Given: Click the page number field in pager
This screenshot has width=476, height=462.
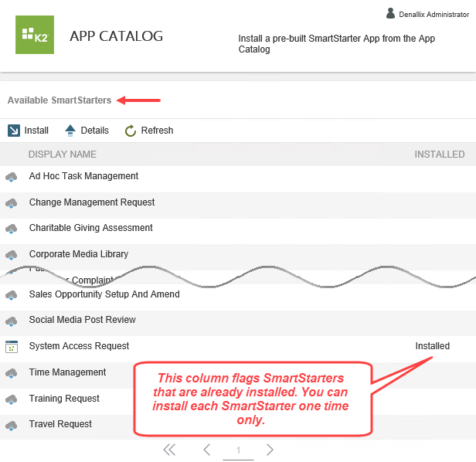Looking at the screenshot, I should click(x=239, y=450).
